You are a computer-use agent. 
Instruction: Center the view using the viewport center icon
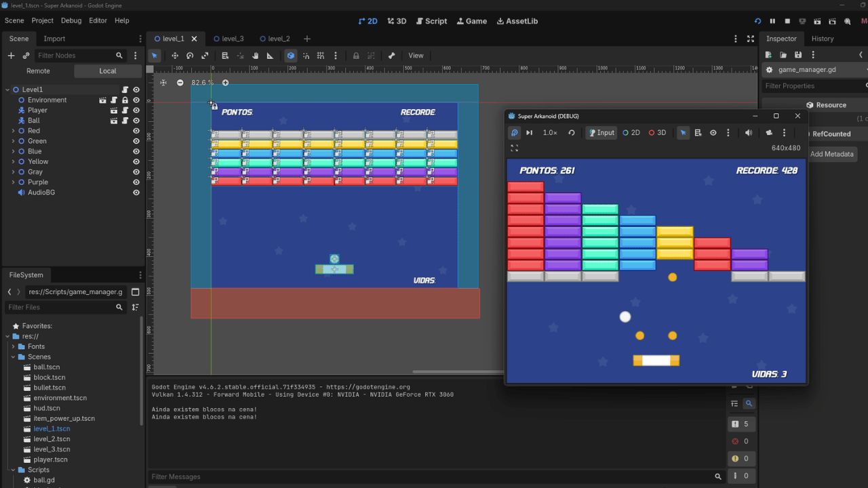pyautogui.click(x=163, y=83)
